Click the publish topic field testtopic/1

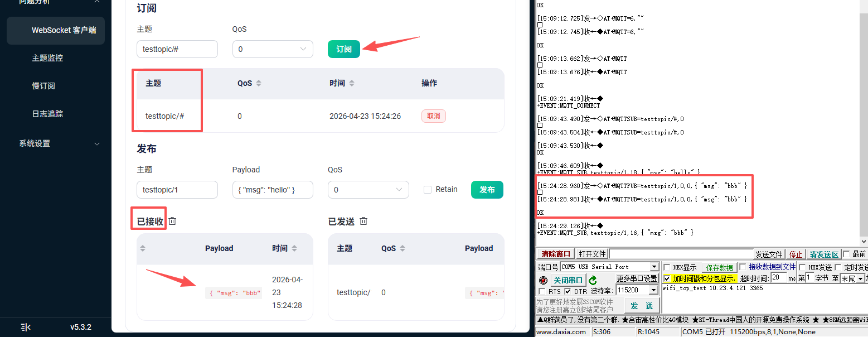point(177,190)
